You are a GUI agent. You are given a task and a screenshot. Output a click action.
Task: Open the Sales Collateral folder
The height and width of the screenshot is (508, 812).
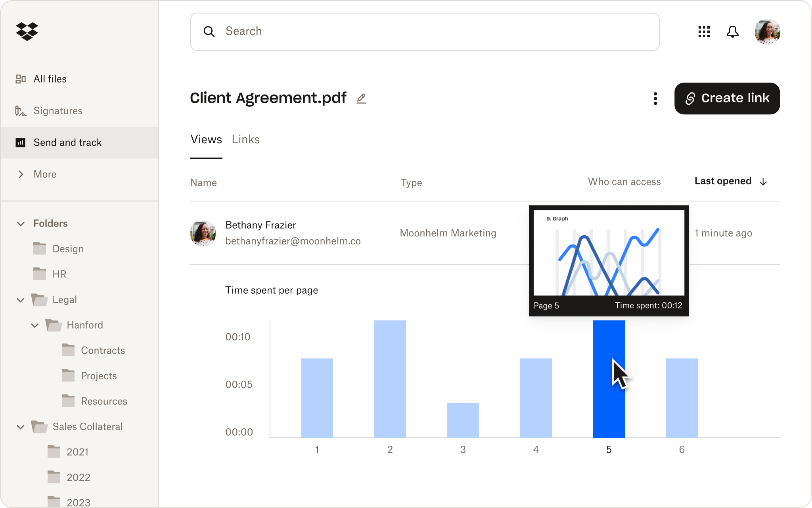click(x=88, y=426)
